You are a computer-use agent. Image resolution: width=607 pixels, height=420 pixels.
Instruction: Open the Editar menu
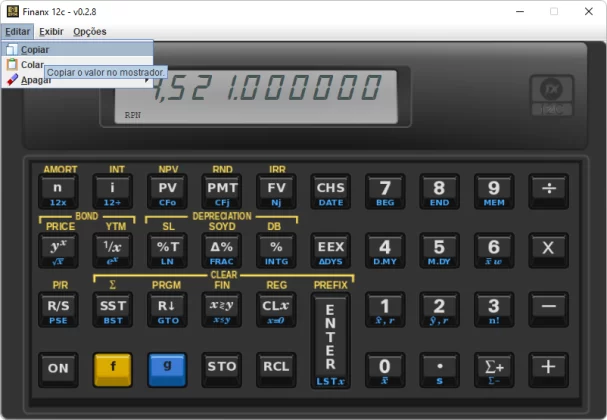pyautogui.click(x=17, y=31)
